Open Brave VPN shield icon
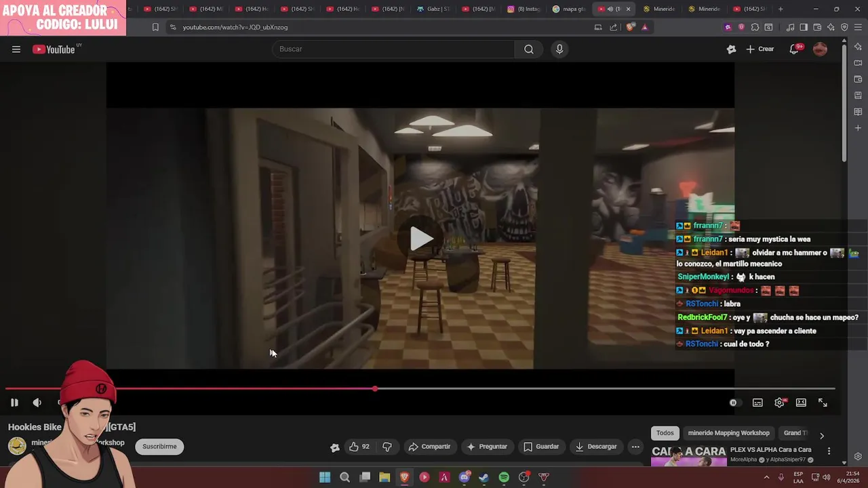 pyautogui.click(x=844, y=27)
